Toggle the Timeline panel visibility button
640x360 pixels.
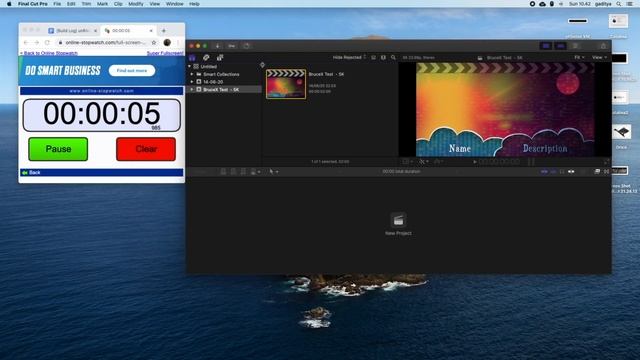(560, 46)
